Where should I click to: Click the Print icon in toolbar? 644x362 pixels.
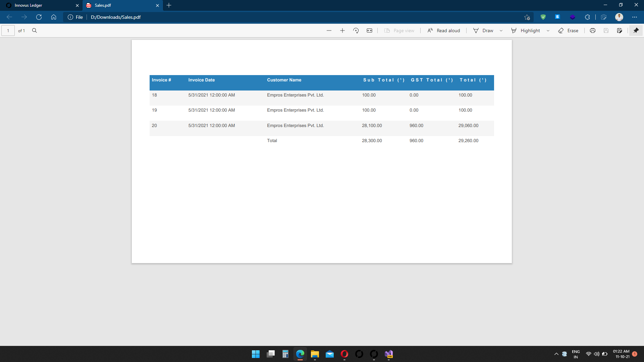click(592, 31)
